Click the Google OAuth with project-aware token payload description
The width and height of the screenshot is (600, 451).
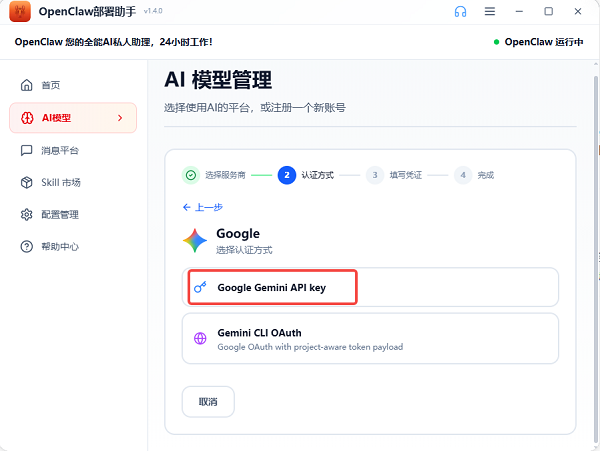tap(310, 347)
